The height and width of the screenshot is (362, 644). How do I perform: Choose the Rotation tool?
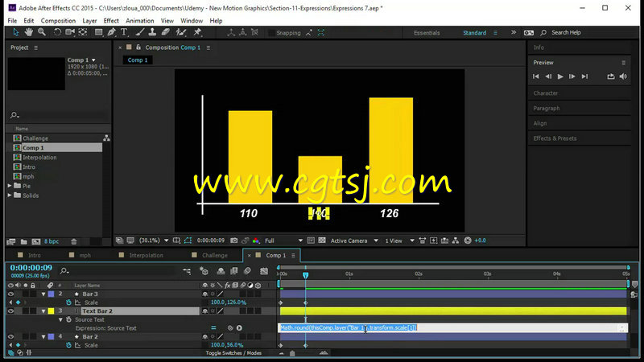point(56,32)
